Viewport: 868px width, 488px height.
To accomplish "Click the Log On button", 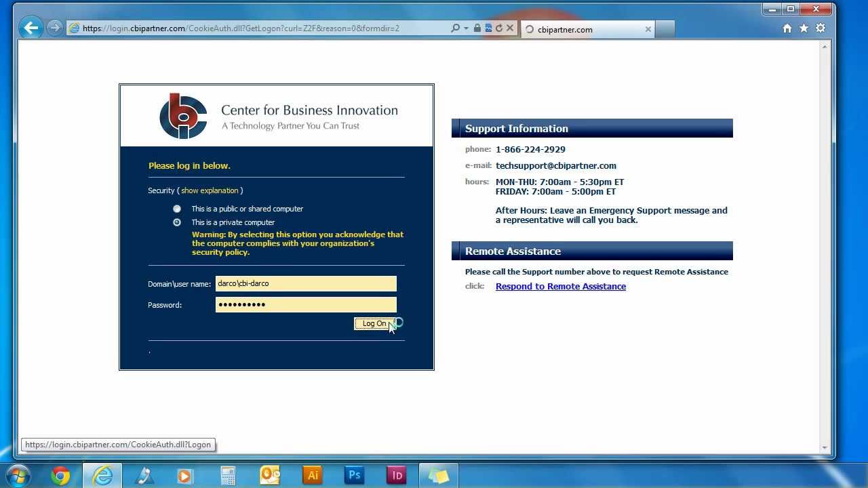I will point(374,324).
